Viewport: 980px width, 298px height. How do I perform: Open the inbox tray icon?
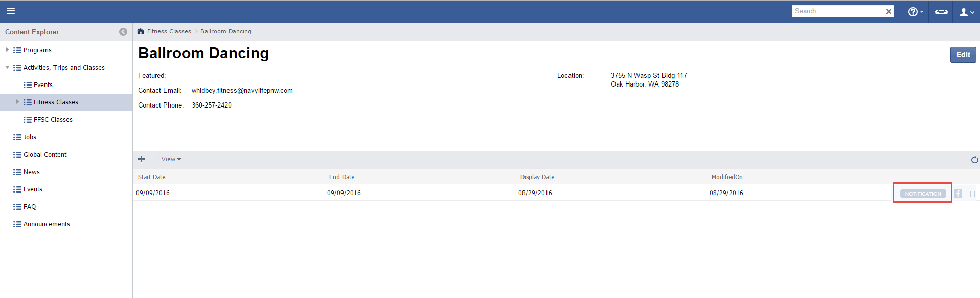(x=941, y=12)
